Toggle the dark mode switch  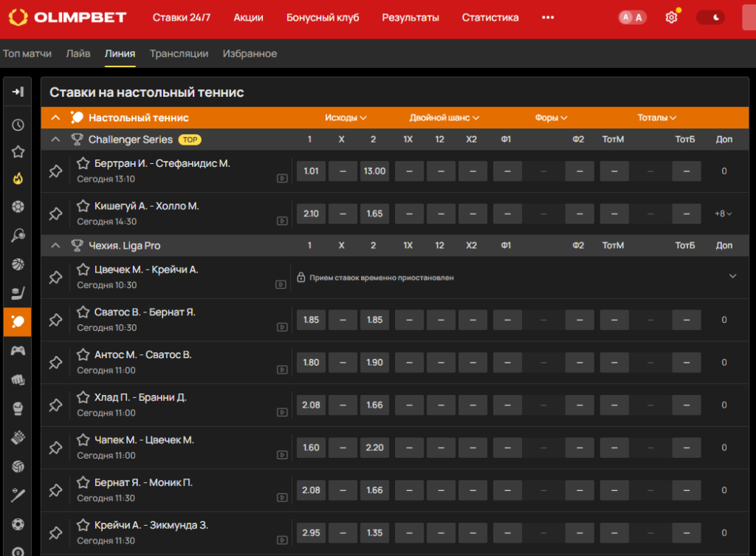(710, 18)
